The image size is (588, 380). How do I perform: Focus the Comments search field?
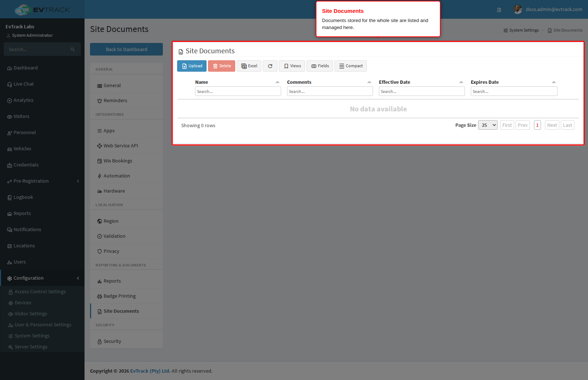(x=330, y=91)
